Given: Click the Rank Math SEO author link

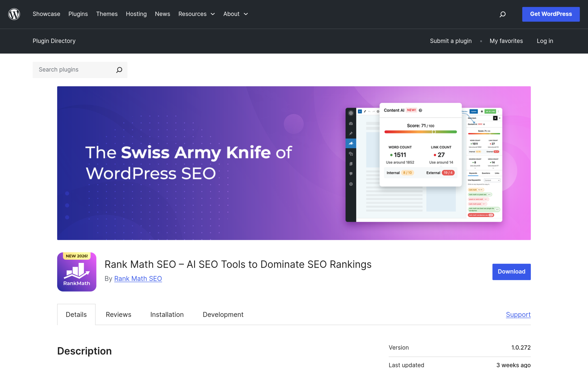Looking at the screenshot, I should click(138, 279).
